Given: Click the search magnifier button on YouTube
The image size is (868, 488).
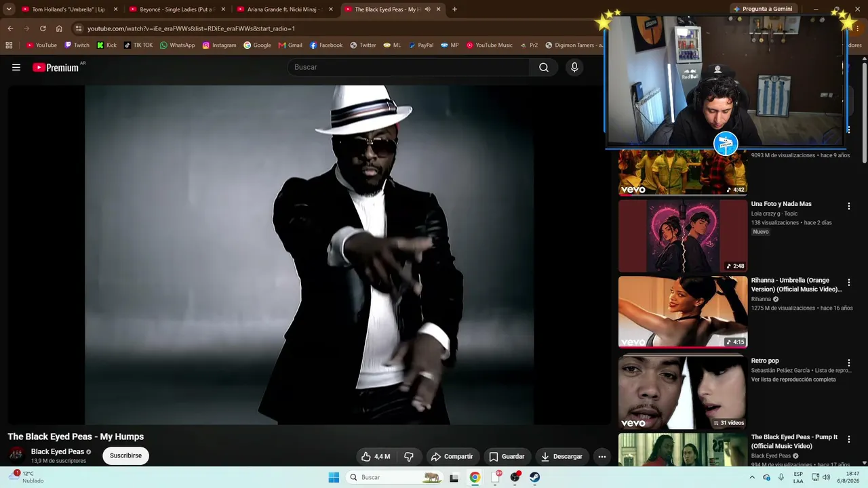Looking at the screenshot, I should pos(544,67).
